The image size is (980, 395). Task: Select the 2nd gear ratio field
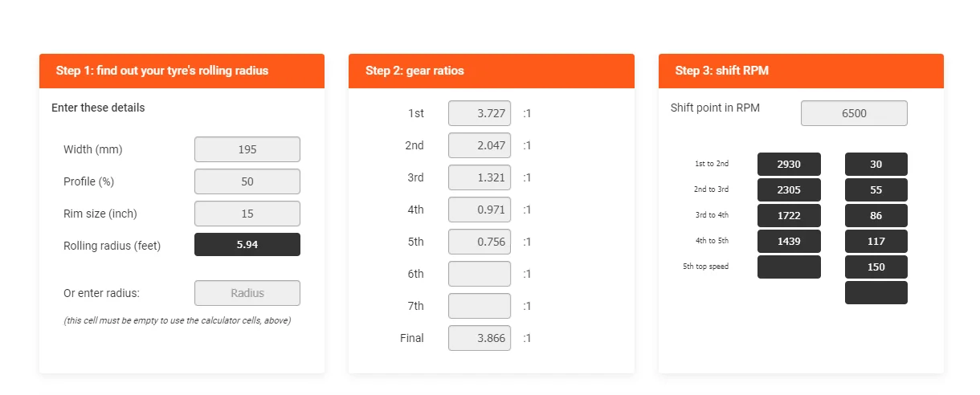pyautogui.click(x=480, y=145)
